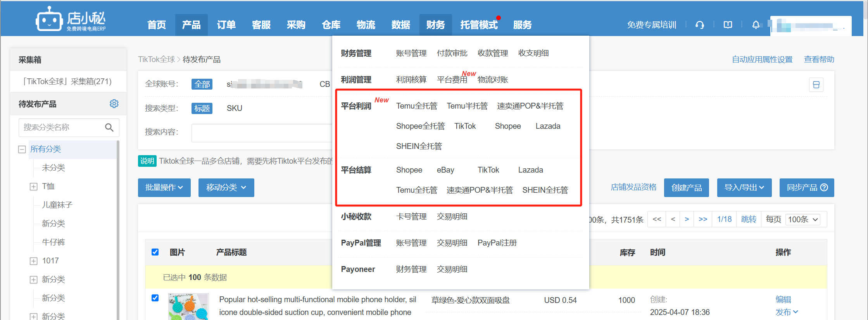Jump to last page button
This screenshot has width=868, height=320.
click(703, 219)
